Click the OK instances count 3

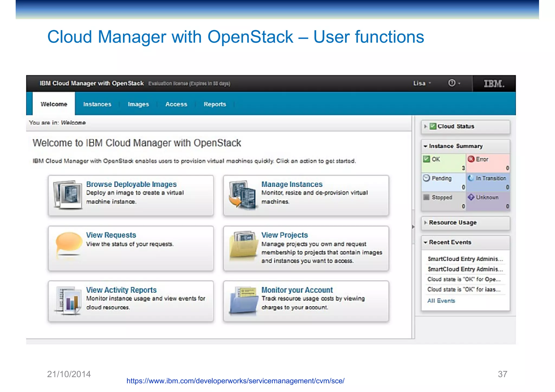pyautogui.click(x=463, y=168)
